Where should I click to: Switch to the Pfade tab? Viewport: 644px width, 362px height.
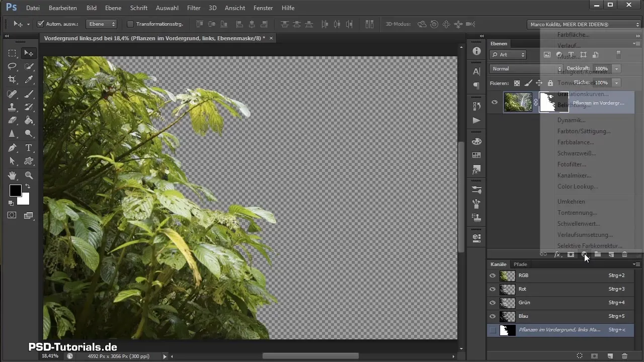tap(520, 264)
